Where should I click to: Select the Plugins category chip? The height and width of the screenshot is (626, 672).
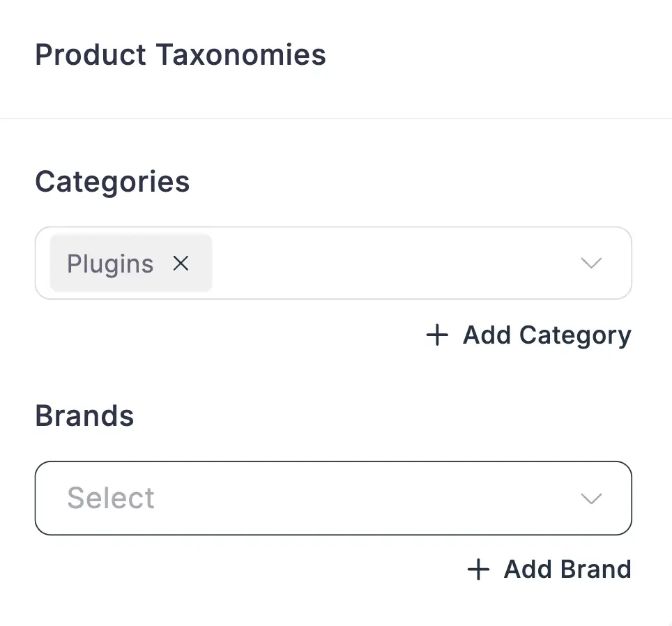110,264
